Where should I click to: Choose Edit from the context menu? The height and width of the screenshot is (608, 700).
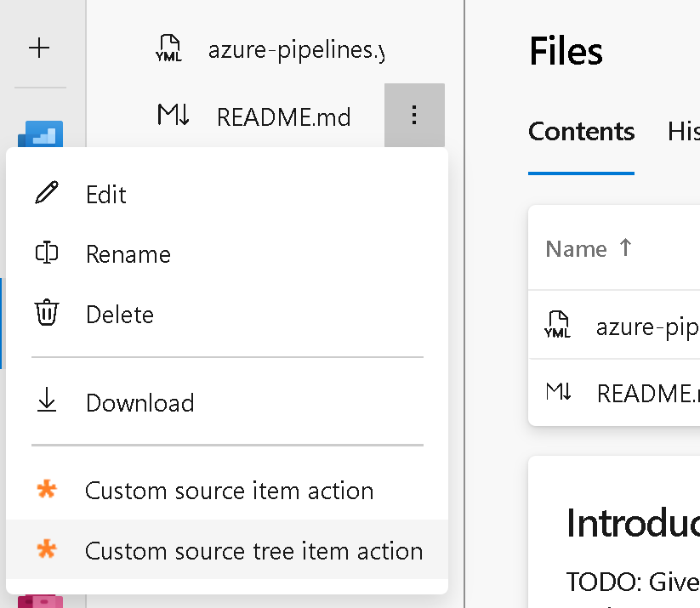[x=105, y=194]
